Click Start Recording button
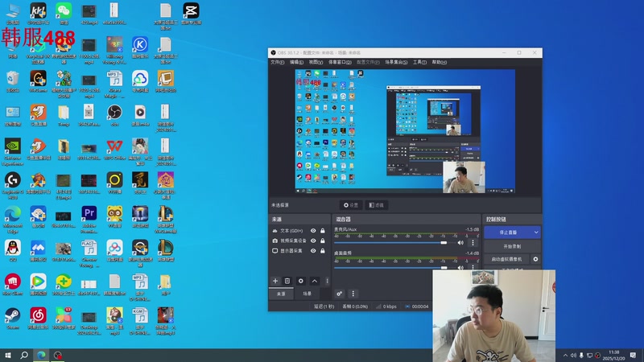This screenshot has width=644, height=362. pyautogui.click(x=512, y=246)
